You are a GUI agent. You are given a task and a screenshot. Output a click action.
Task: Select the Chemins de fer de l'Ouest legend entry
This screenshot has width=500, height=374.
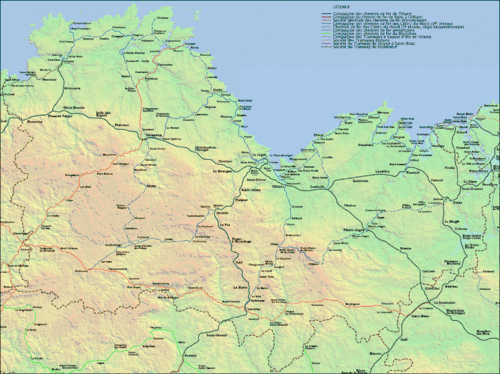[372, 14]
